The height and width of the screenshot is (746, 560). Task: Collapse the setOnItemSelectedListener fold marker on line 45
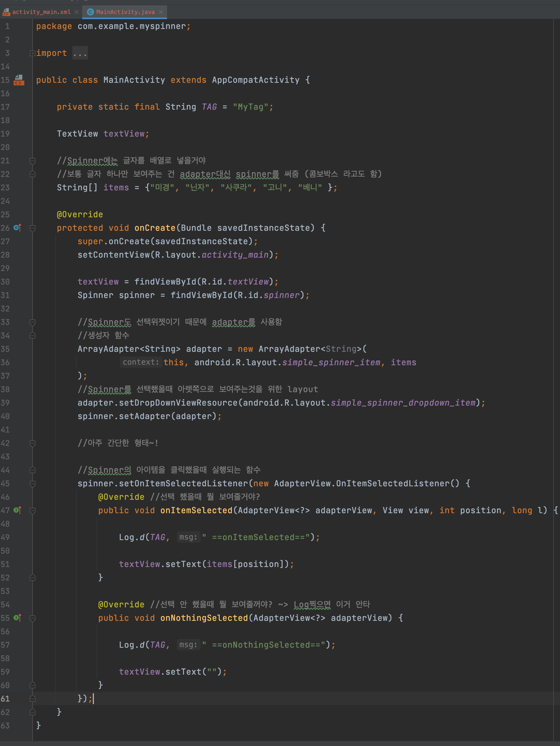click(x=32, y=484)
